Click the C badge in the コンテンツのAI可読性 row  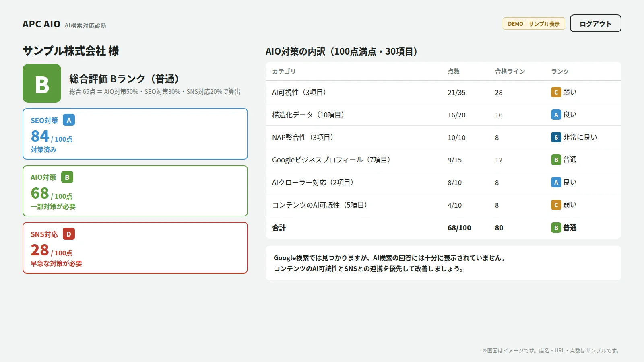pyautogui.click(x=556, y=205)
